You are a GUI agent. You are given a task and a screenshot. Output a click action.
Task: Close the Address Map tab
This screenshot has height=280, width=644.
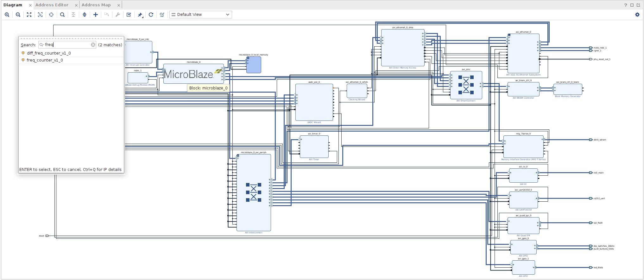[x=119, y=5]
